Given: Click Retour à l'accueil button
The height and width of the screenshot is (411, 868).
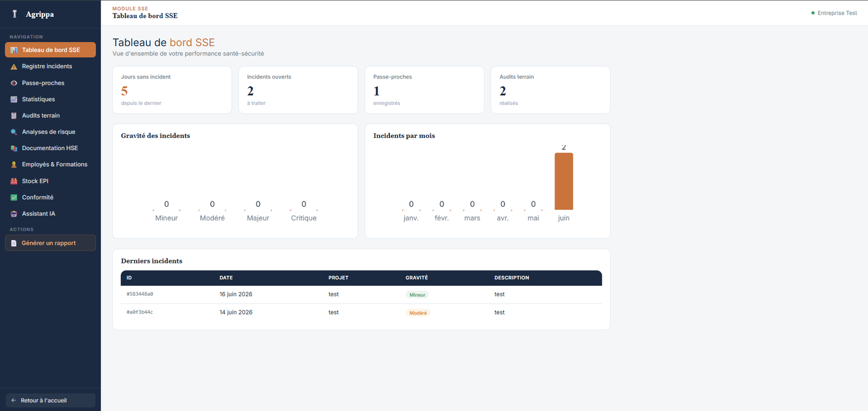Looking at the screenshot, I should [x=50, y=400].
